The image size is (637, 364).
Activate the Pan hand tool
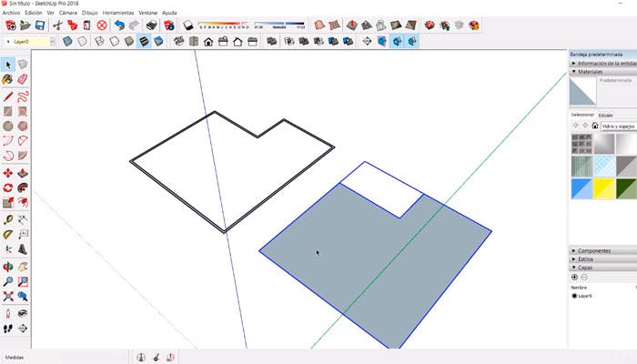(x=23, y=267)
